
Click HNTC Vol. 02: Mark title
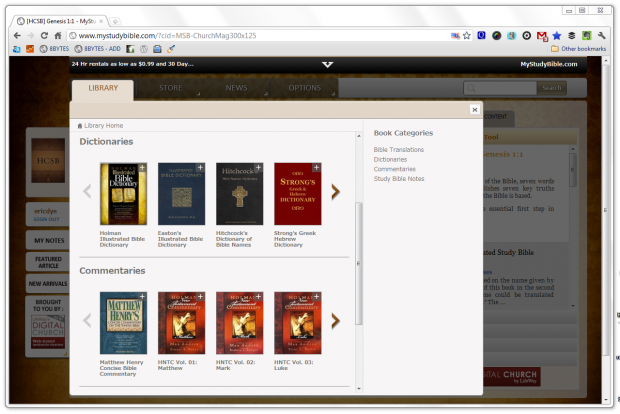(x=235, y=365)
